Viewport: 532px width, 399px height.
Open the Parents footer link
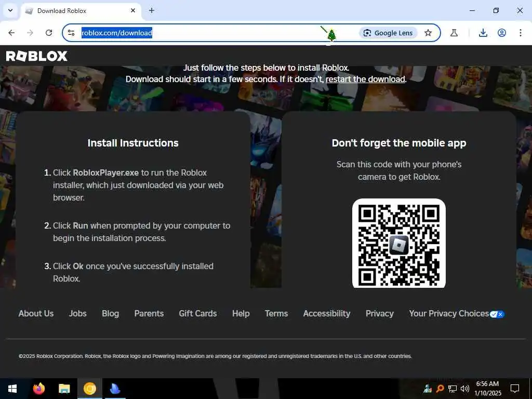pos(149,313)
